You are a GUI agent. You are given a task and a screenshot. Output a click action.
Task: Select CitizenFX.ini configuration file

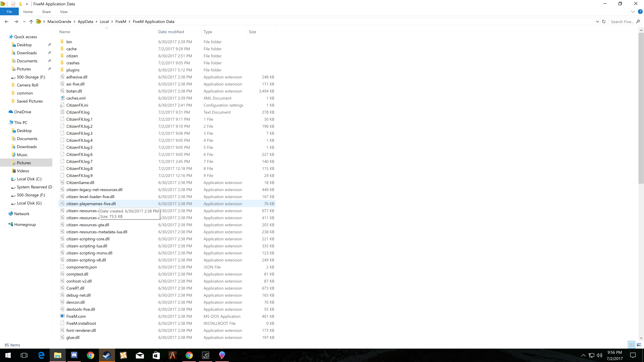click(x=77, y=105)
